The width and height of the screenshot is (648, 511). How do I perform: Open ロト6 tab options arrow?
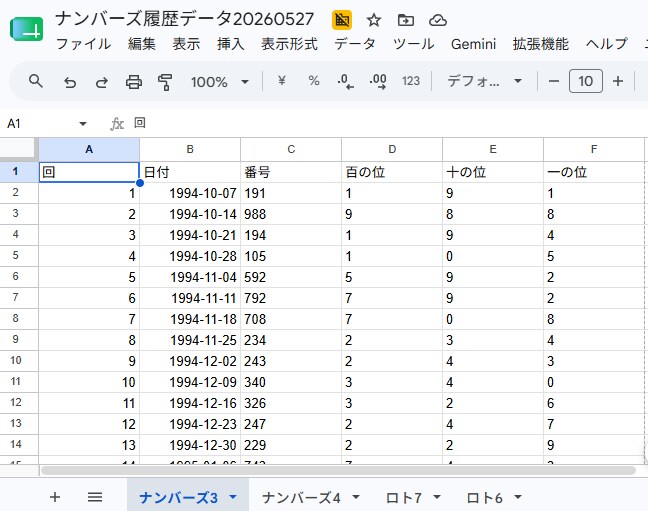pyautogui.click(x=518, y=497)
